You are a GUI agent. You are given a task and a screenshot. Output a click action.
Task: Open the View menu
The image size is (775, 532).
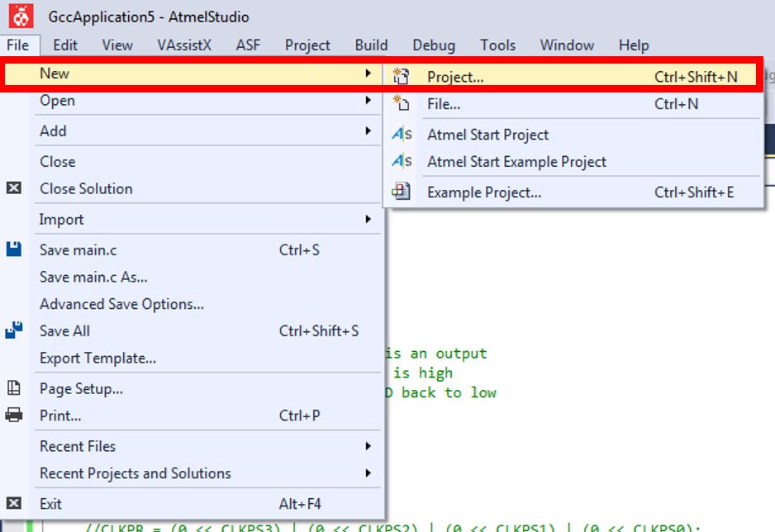(x=117, y=45)
